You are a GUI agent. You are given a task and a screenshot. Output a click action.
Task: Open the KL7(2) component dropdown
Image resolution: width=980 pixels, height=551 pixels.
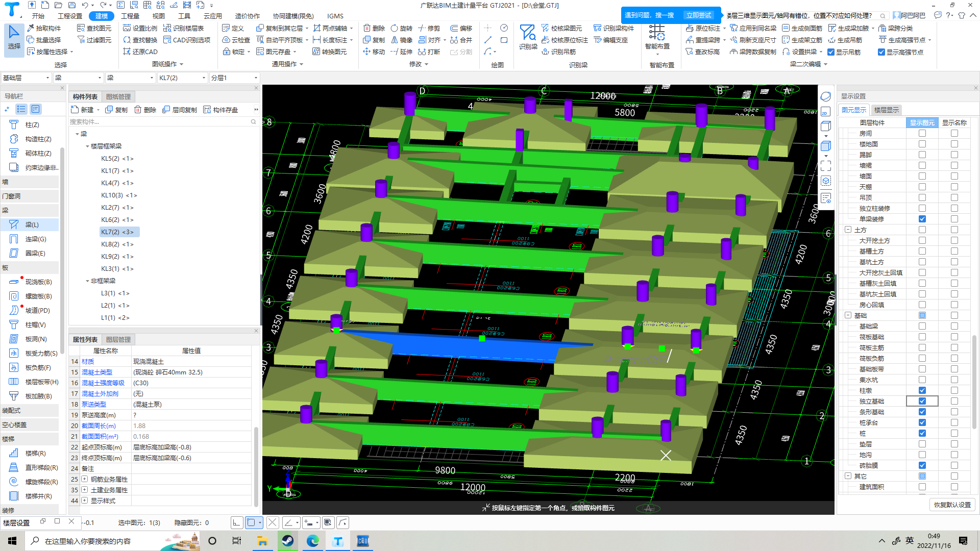click(182, 78)
